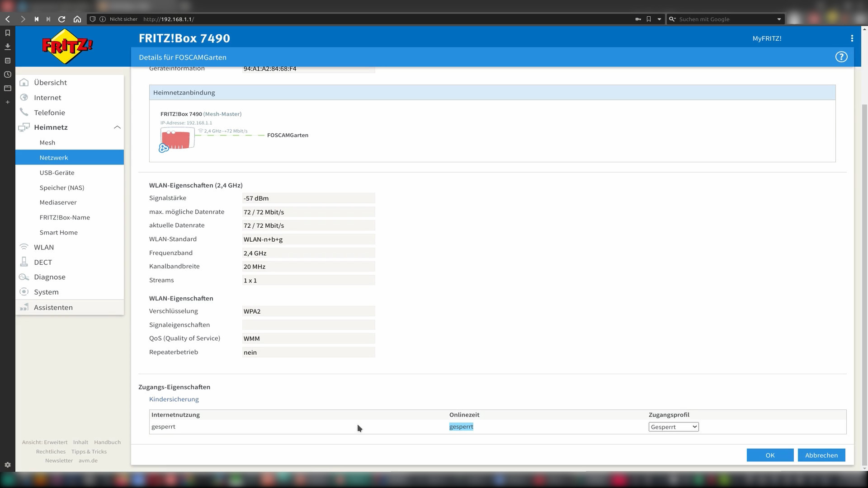Image resolution: width=868 pixels, height=488 pixels.
Task: Open Newsletter footer link
Action: click(x=59, y=460)
